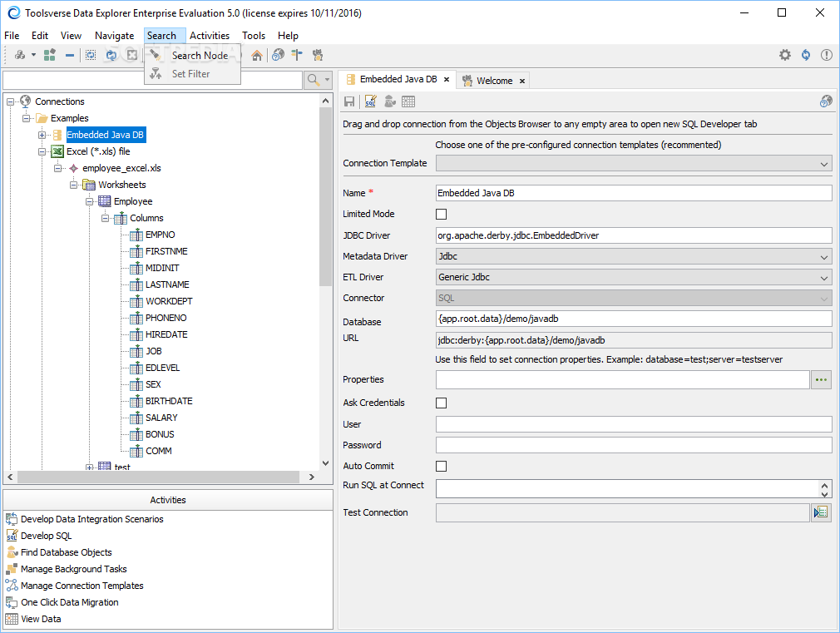Open the Connection Template dropdown
This screenshot has height=633, width=840.
tap(634, 164)
